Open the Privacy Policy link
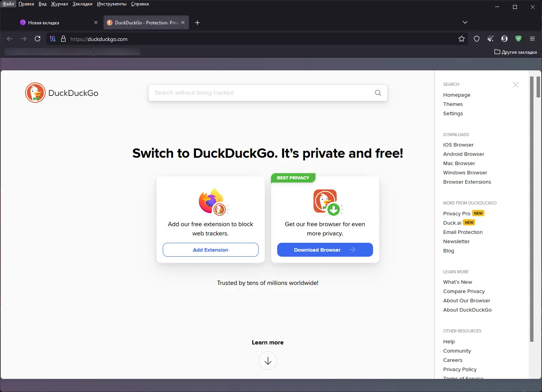 pyautogui.click(x=460, y=369)
